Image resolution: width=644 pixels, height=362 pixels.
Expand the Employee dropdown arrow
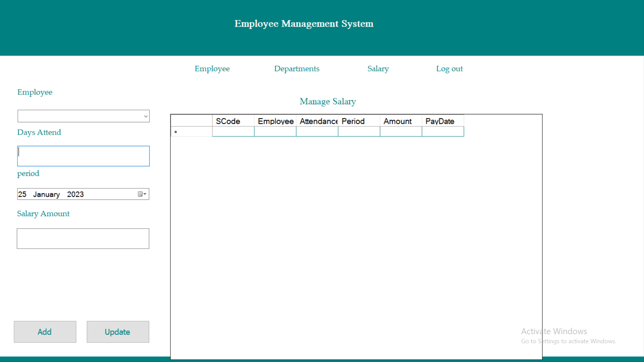coord(146,116)
